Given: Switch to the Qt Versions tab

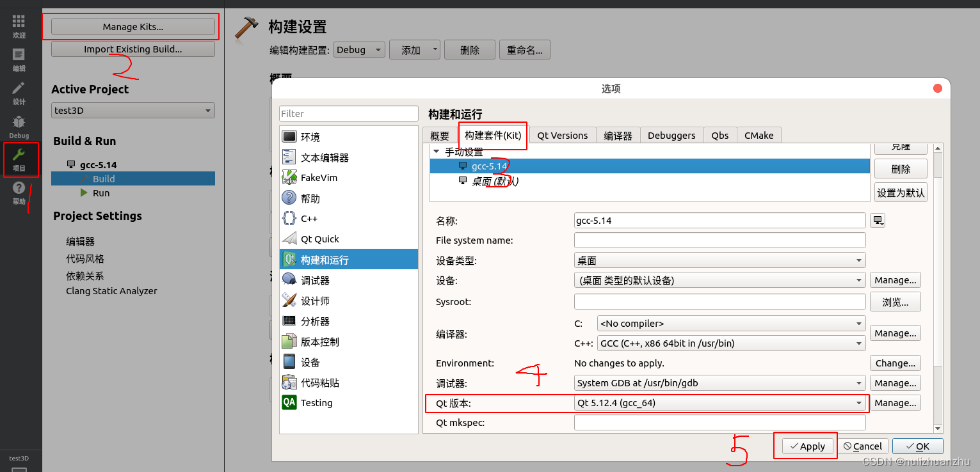Looking at the screenshot, I should click(x=562, y=135).
